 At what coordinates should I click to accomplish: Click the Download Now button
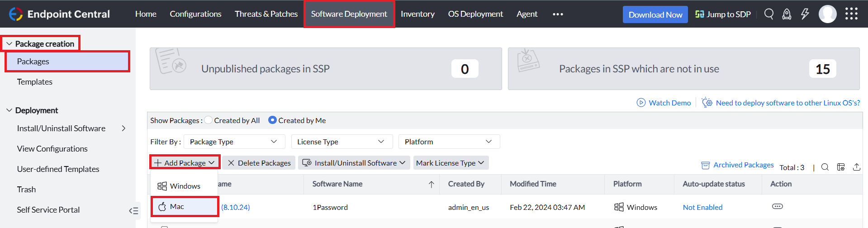(655, 14)
